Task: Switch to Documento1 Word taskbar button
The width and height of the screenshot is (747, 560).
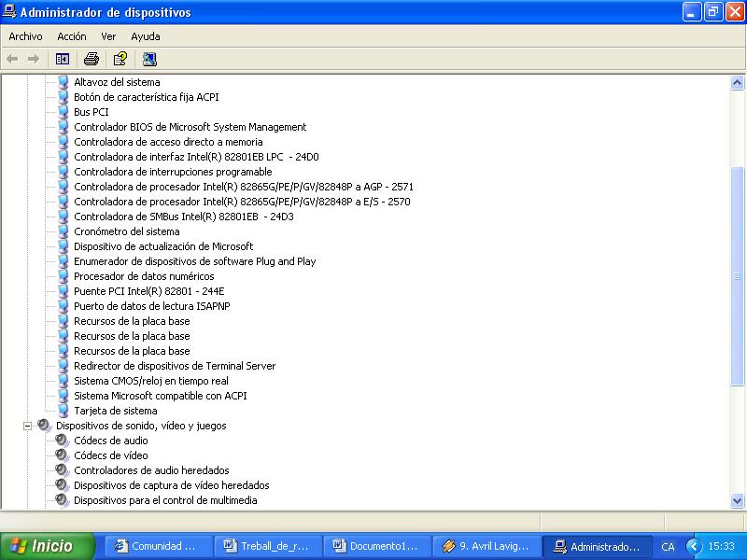Action: point(377,546)
